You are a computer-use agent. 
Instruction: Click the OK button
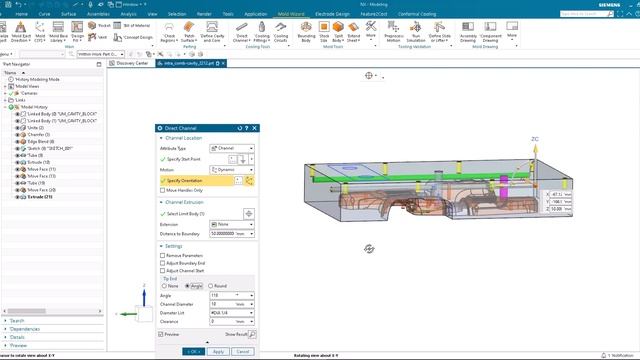193,351
